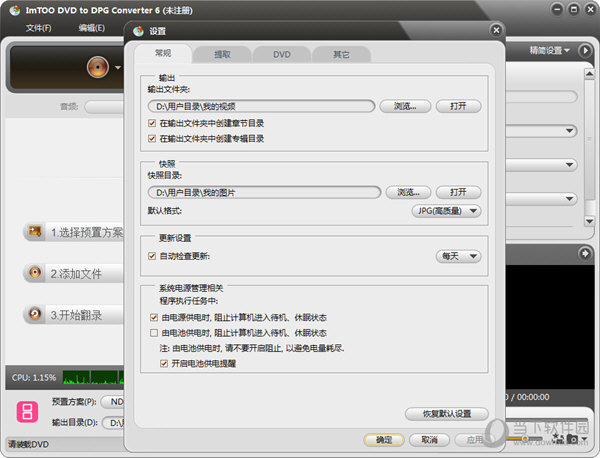
Task: Toggle 在输出文件夹中创建章节目录 checkbox
Action: pos(152,123)
